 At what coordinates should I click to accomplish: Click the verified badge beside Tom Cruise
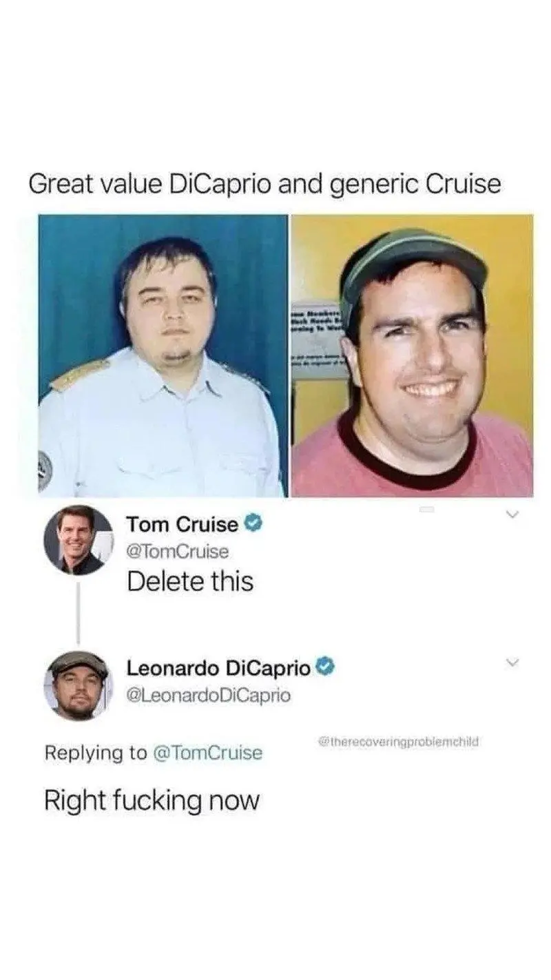[x=253, y=525]
